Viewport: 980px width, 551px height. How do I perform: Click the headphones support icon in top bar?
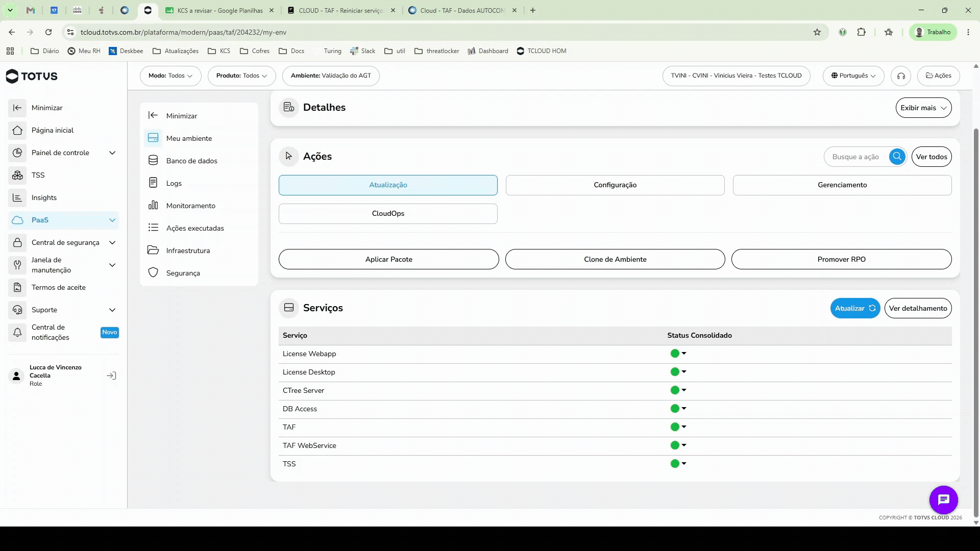901,76
